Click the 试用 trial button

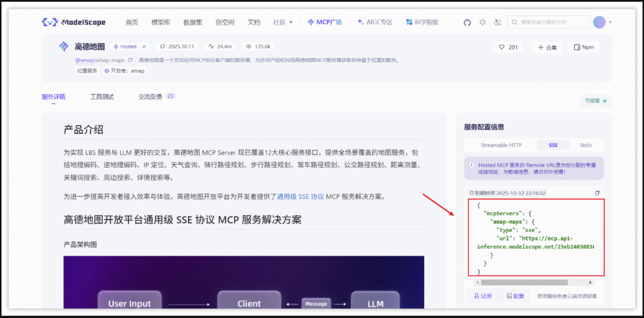click(483, 296)
